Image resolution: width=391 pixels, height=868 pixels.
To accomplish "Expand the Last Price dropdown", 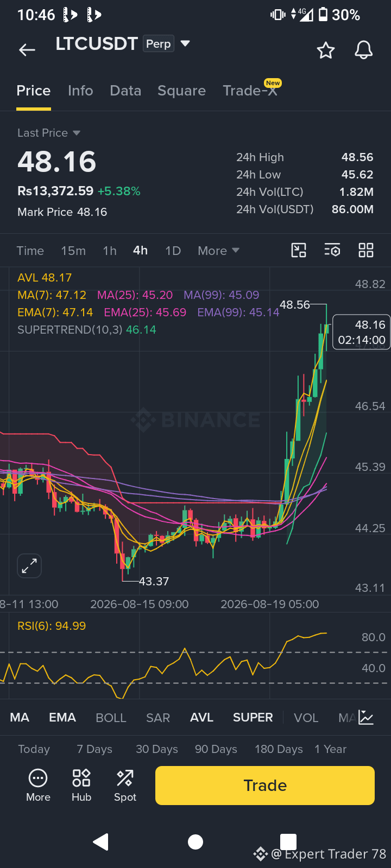I will [49, 133].
